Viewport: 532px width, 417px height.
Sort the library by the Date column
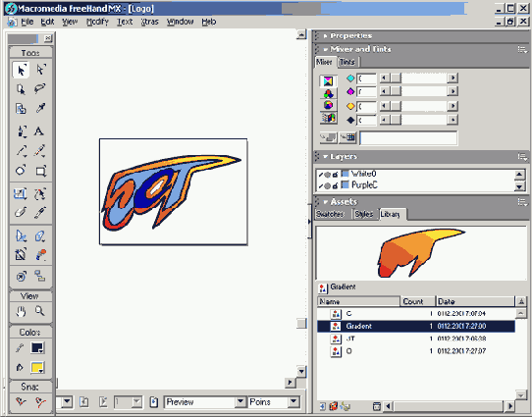475,301
